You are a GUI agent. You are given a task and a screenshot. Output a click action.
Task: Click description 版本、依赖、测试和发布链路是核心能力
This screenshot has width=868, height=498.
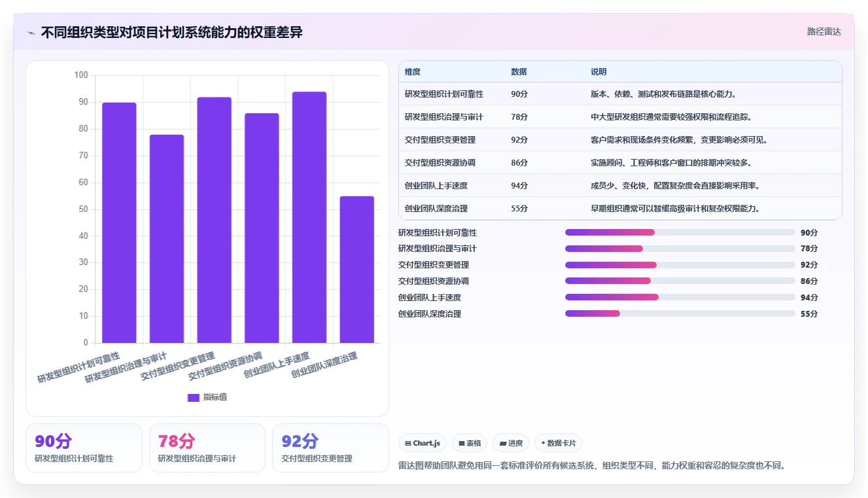(x=665, y=94)
